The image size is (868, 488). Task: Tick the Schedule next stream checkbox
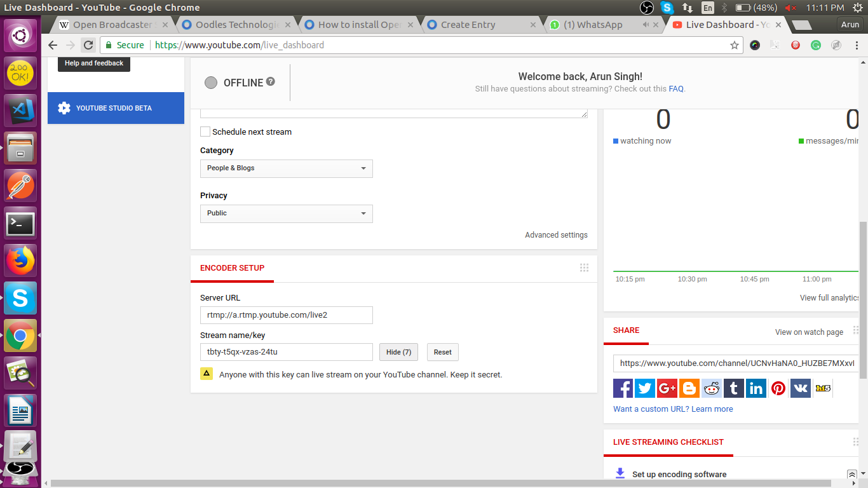click(x=205, y=132)
